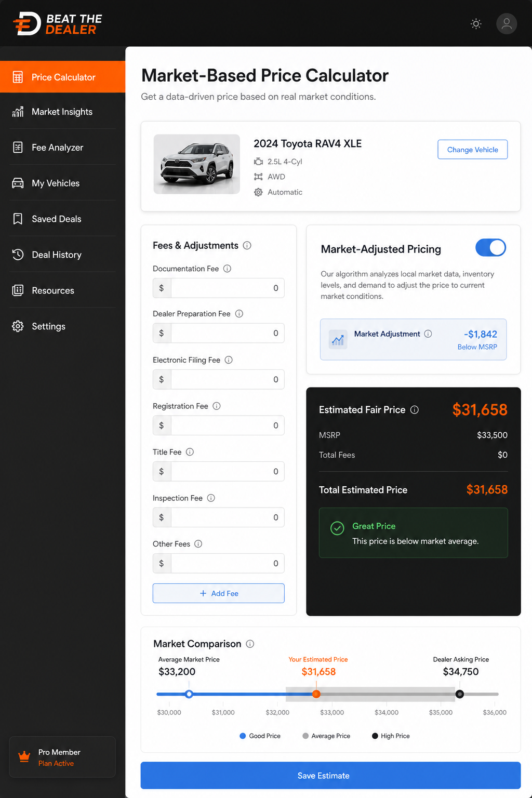This screenshot has width=532, height=798.
Task: Click the blue Good Price legend dot
Action: coord(243,736)
